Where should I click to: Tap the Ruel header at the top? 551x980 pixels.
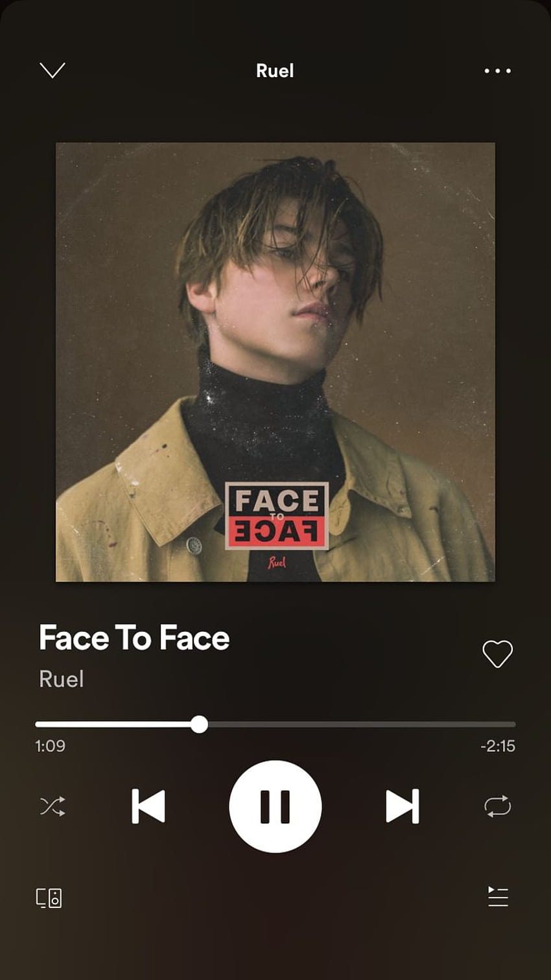pos(275,71)
